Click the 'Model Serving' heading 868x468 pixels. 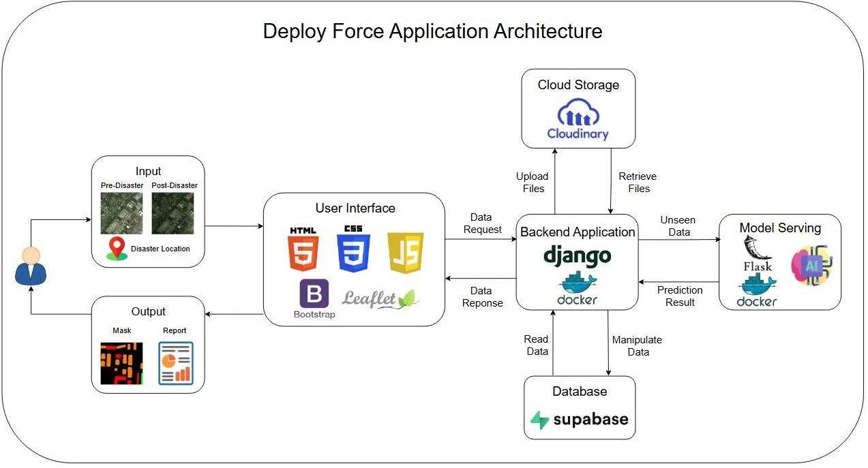pos(780,228)
